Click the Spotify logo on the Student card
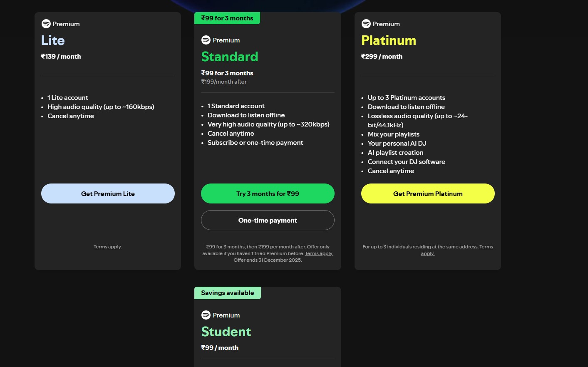Image resolution: width=588 pixels, height=367 pixels. click(206, 315)
